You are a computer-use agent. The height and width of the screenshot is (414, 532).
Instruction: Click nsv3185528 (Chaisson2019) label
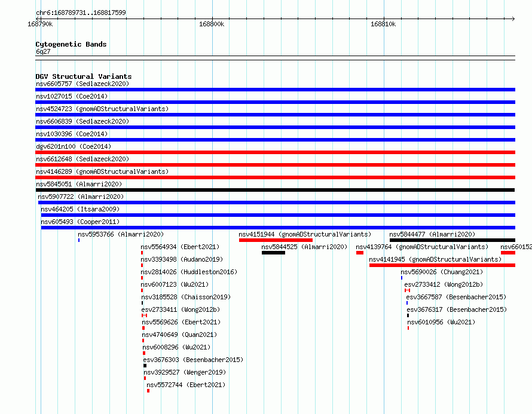click(x=186, y=297)
